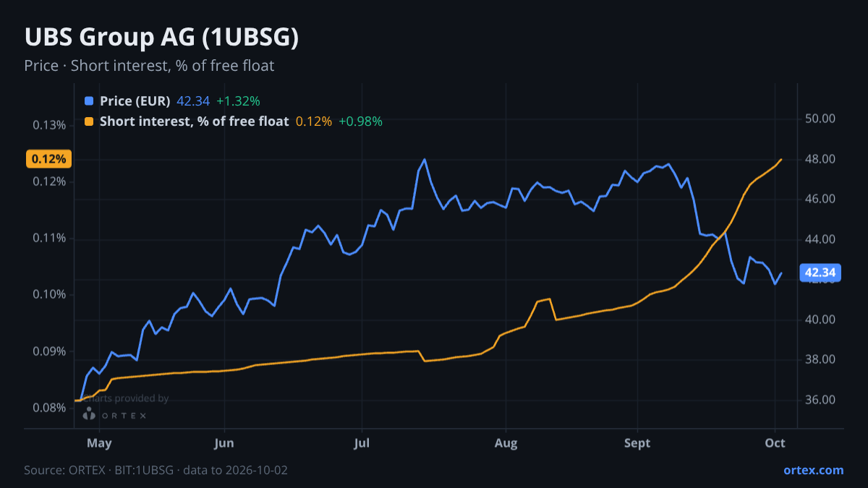Click the source line 'ORTEX · BIT:1UBSG'

(120, 470)
